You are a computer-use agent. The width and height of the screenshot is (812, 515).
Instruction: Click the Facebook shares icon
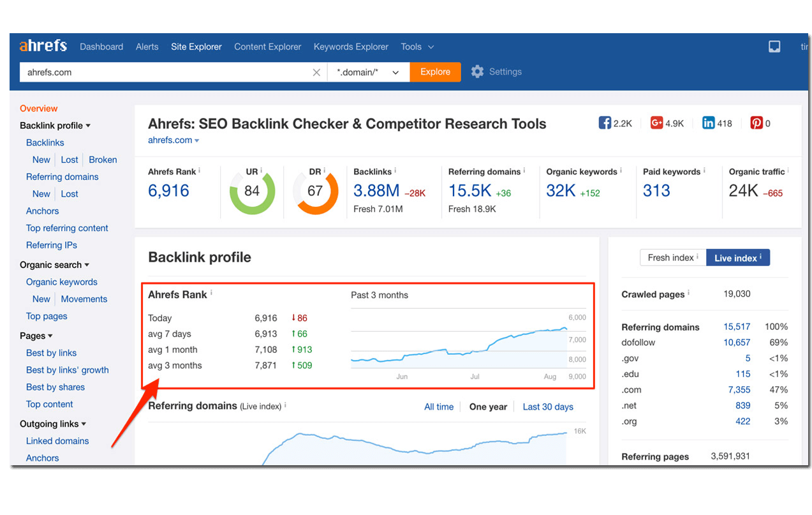point(605,123)
